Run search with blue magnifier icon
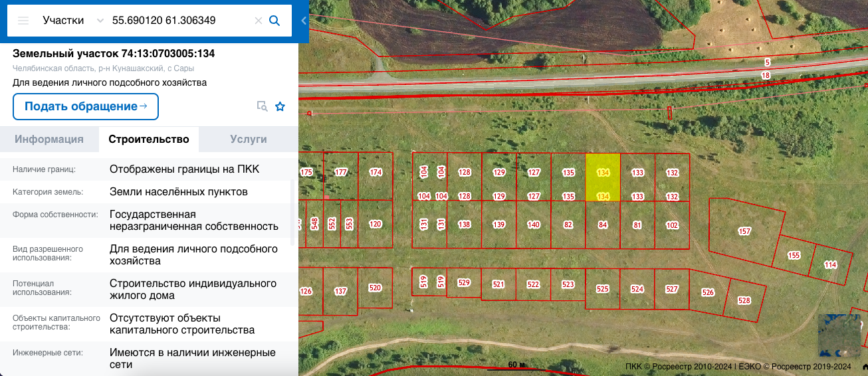This screenshot has width=868, height=376. 274,21
